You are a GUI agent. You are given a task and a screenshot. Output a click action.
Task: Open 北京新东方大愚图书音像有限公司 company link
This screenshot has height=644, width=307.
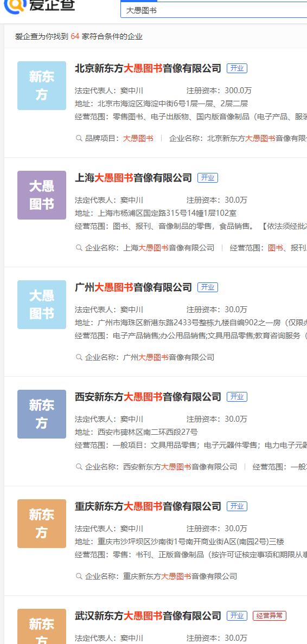(148, 68)
